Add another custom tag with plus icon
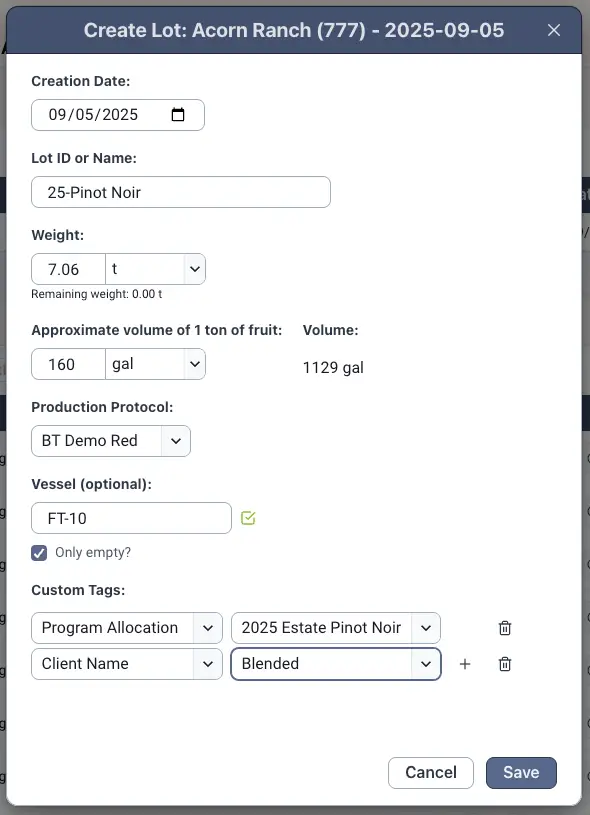This screenshot has width=590, height=815. point(465,664)
